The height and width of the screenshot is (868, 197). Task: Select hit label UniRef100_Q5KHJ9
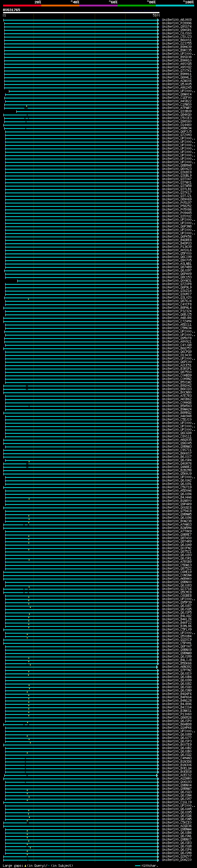177,474
